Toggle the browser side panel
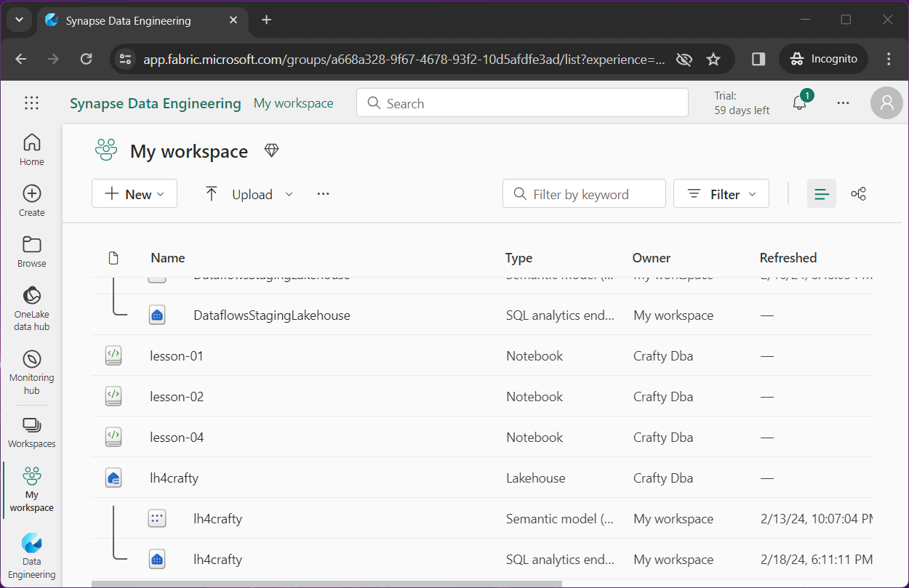The image size is (909, 588). (x=758, y=60)
